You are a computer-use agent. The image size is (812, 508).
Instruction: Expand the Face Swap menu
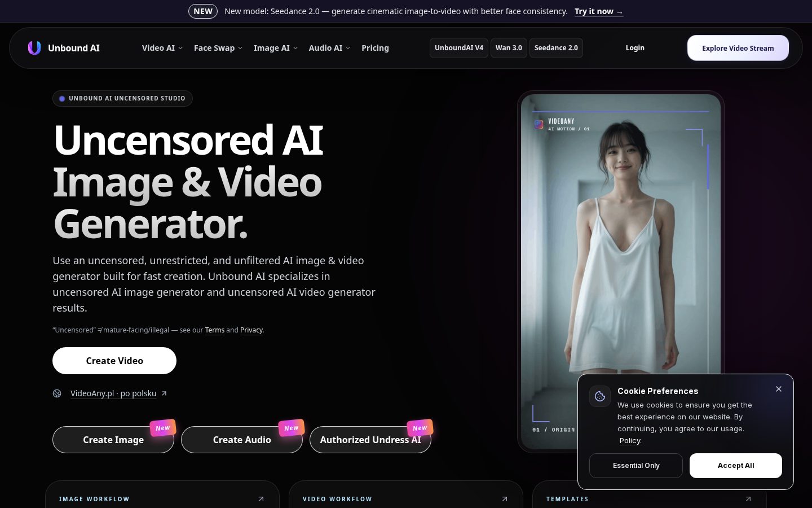[218, 48]
